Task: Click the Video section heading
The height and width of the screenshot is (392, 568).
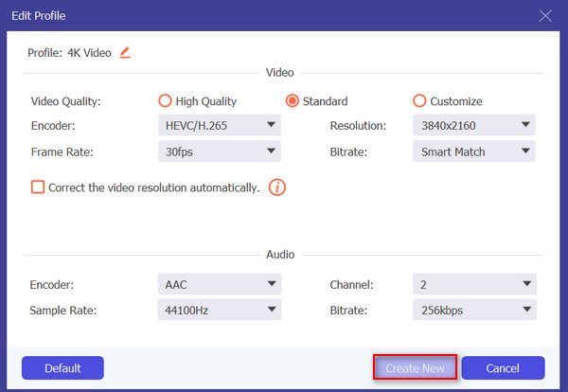Action: (x=279, y=73)
